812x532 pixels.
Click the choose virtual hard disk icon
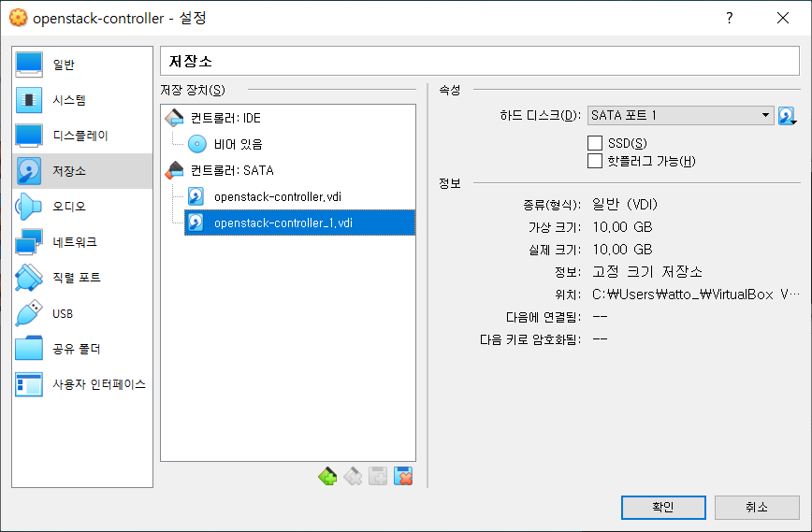pos(787,115)
